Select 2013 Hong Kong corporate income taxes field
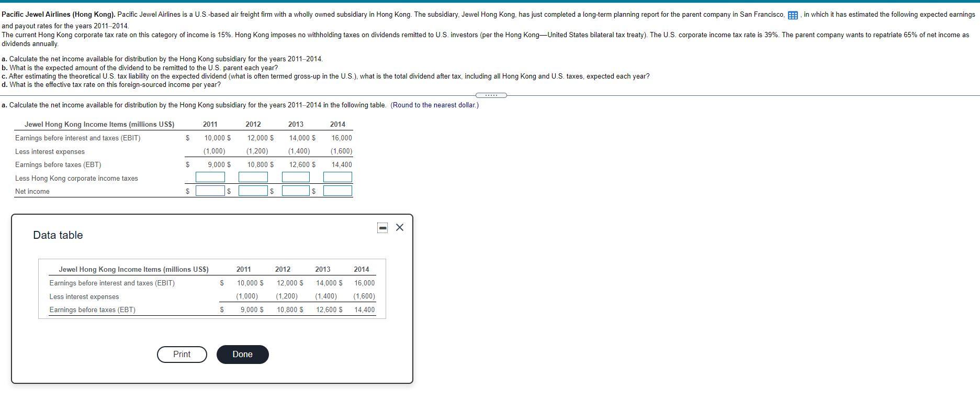Viewport: 980px width, 420px height. coord(296,178)
